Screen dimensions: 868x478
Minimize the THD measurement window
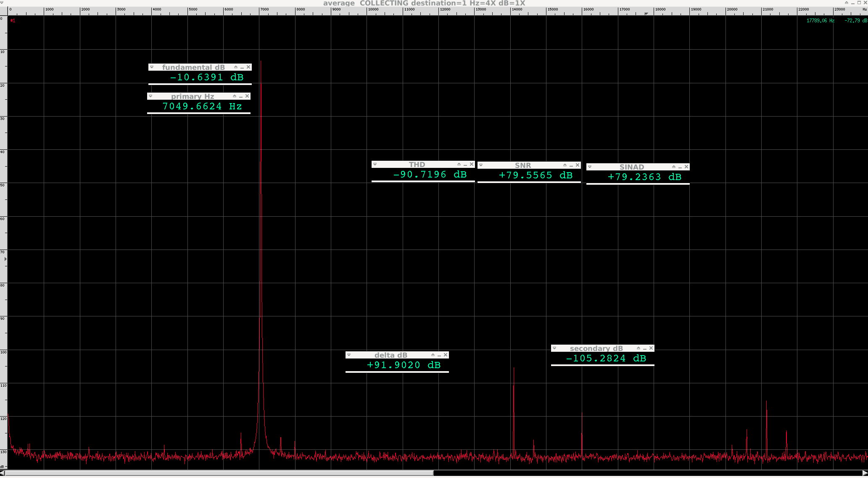pos(465,165)
